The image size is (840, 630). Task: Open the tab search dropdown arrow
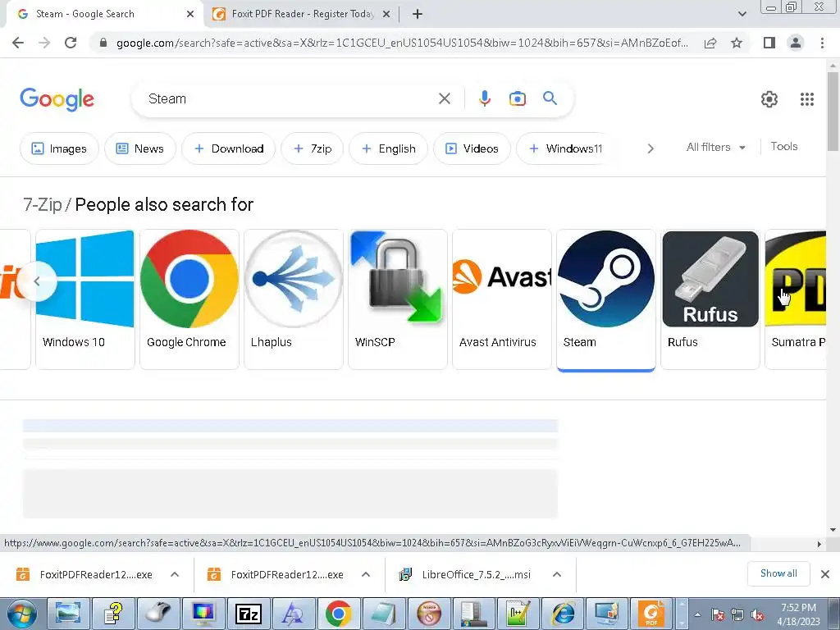coord(742,15)
